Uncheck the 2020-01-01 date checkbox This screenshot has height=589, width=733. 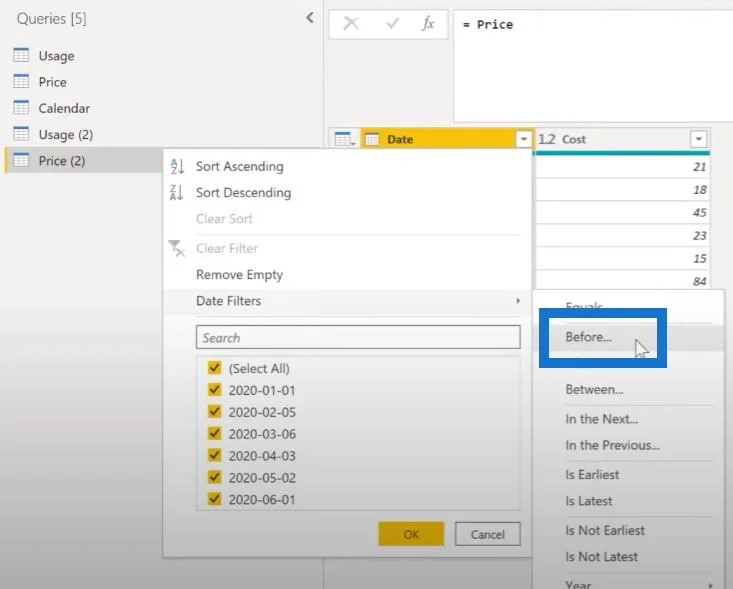[215, 389]
